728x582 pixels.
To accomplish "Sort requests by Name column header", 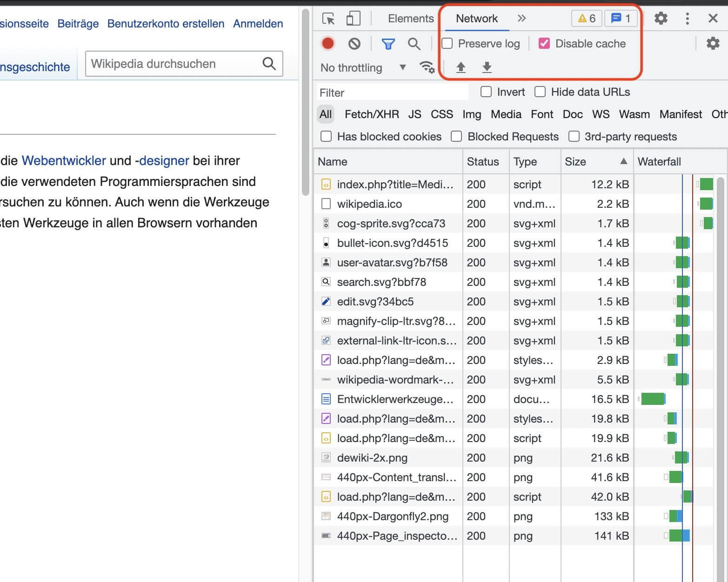I will coord(388,162).
